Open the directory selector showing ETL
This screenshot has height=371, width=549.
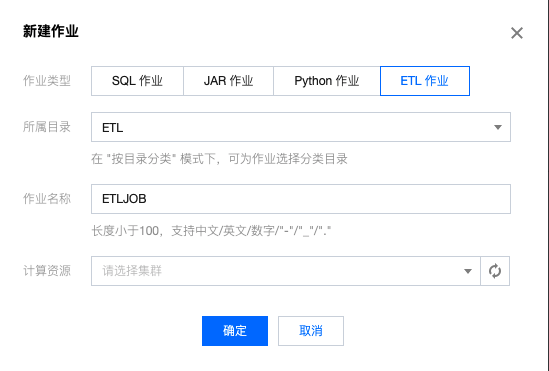tap(301, 127)
